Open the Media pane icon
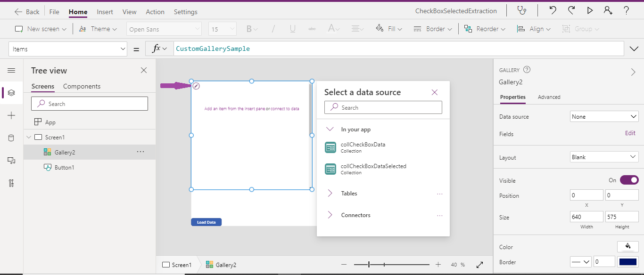The image size is (644, 275). pos(11,160)
